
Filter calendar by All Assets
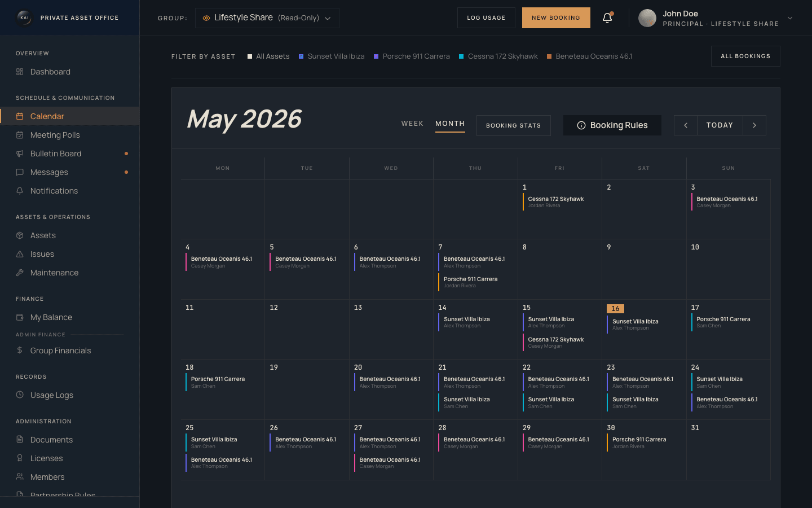(x=268, y=56)
